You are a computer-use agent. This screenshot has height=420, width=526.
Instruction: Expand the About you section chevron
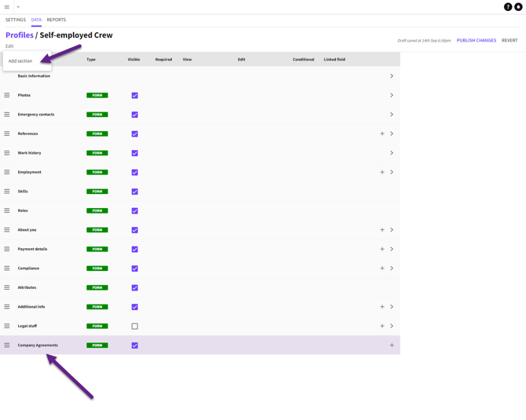click(392, 230)
